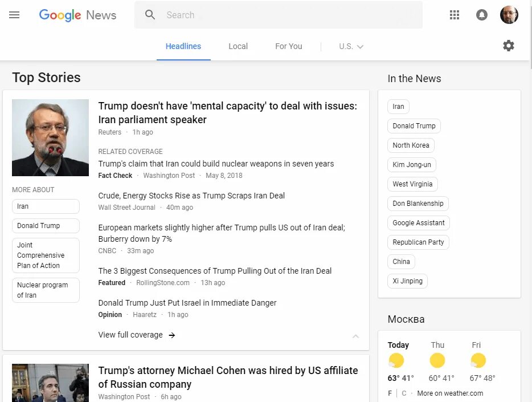Click RollingStone.com source label

(163, 282)
